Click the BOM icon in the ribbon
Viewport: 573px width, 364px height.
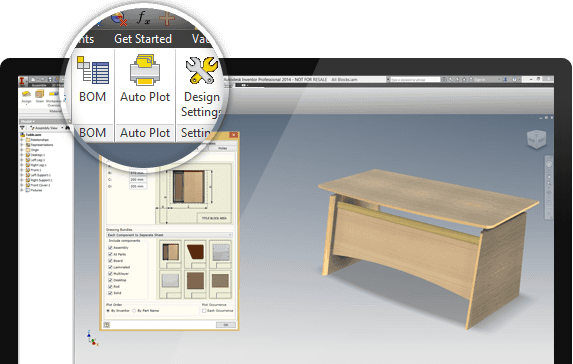tap(93, 69)
